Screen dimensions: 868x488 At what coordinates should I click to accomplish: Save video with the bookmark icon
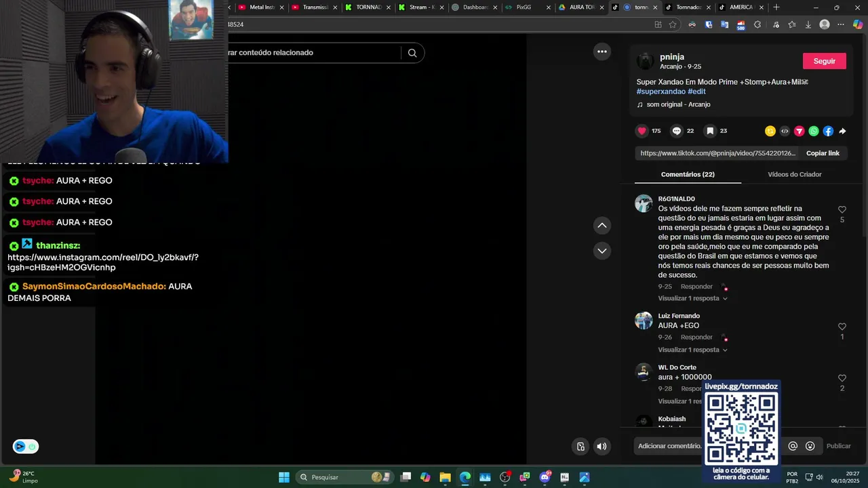click(x=710, y=131)
